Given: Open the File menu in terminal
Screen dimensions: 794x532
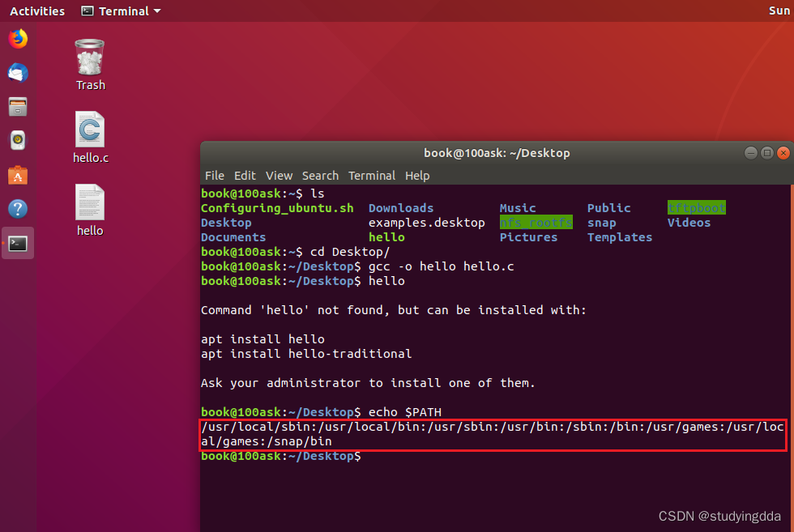Looking at the screenshot, I should pos(214,176).
